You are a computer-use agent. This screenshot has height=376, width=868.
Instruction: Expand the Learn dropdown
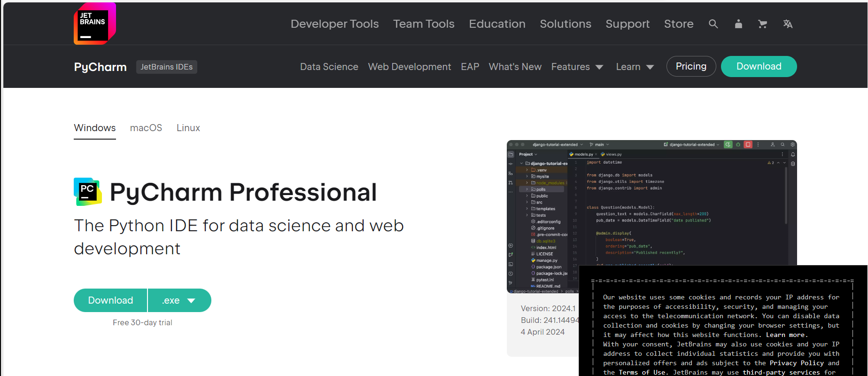[635, 67]
